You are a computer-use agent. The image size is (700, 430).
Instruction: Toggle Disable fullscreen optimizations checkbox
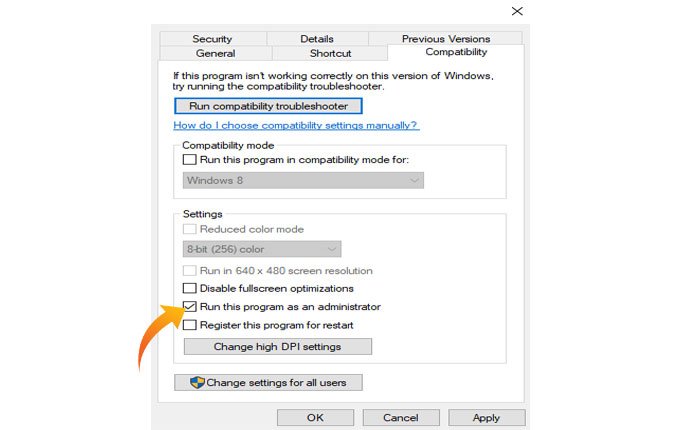point(190,289)
